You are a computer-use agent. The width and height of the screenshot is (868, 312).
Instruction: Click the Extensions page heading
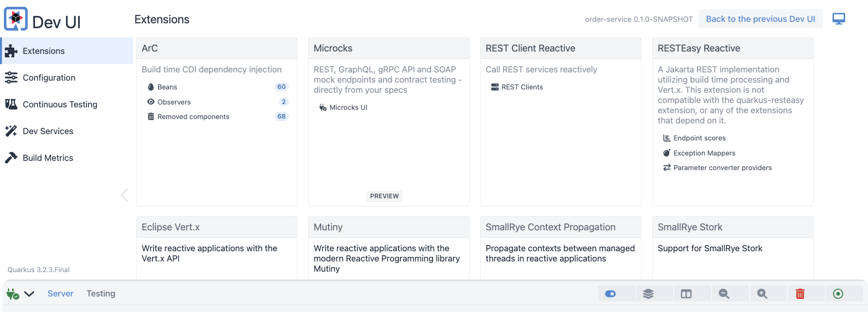[x=162, y=19]
